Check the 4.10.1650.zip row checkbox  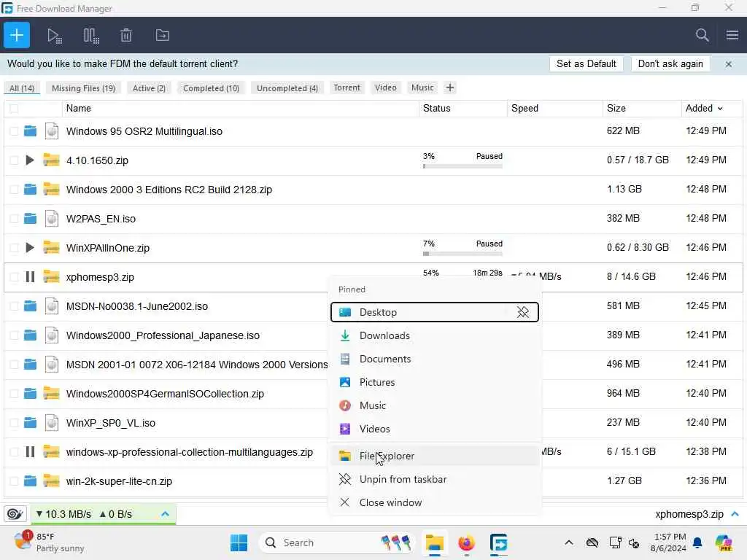14,160
